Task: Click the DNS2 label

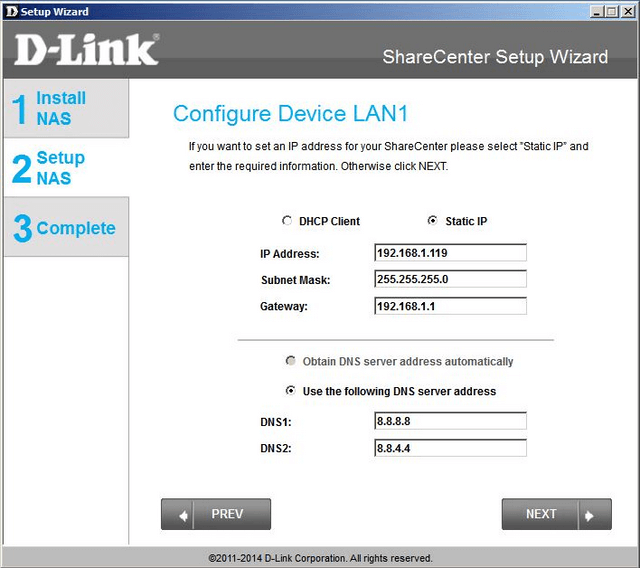Action: coord(276,448)
